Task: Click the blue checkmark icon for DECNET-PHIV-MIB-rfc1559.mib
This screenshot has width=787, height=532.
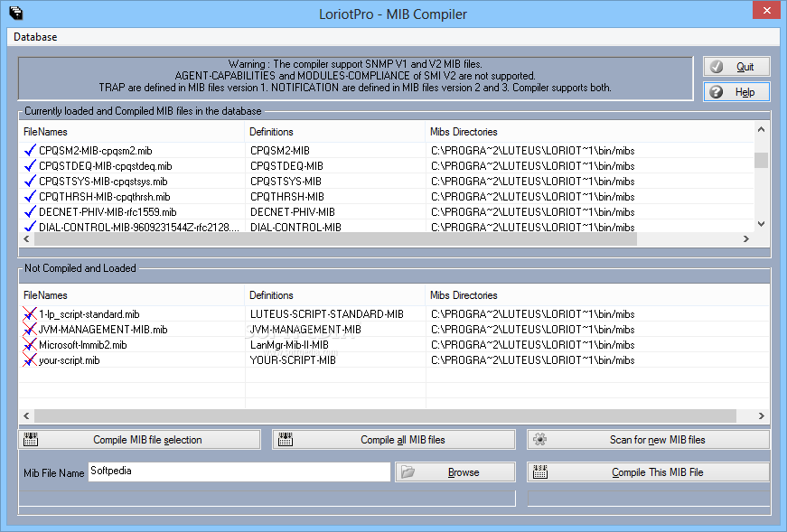Action: click(30, 211)
